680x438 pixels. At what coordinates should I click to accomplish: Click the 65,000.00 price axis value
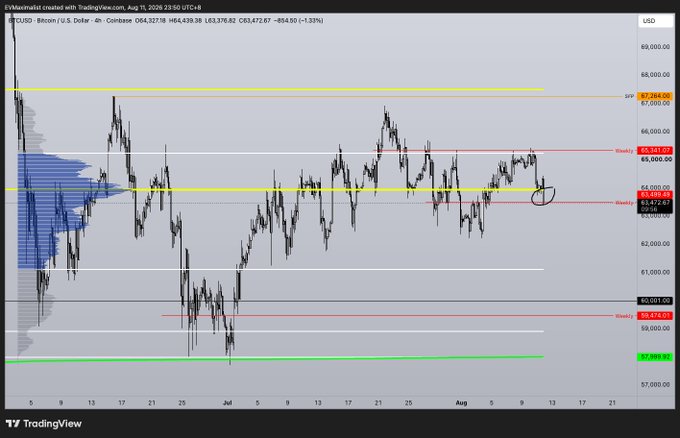[x=656, y=159]
